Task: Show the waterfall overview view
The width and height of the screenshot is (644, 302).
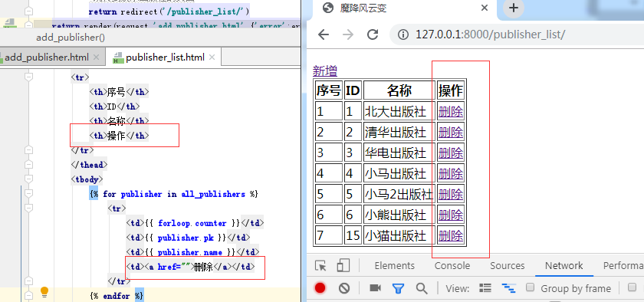Action: (x=508, y=288)
